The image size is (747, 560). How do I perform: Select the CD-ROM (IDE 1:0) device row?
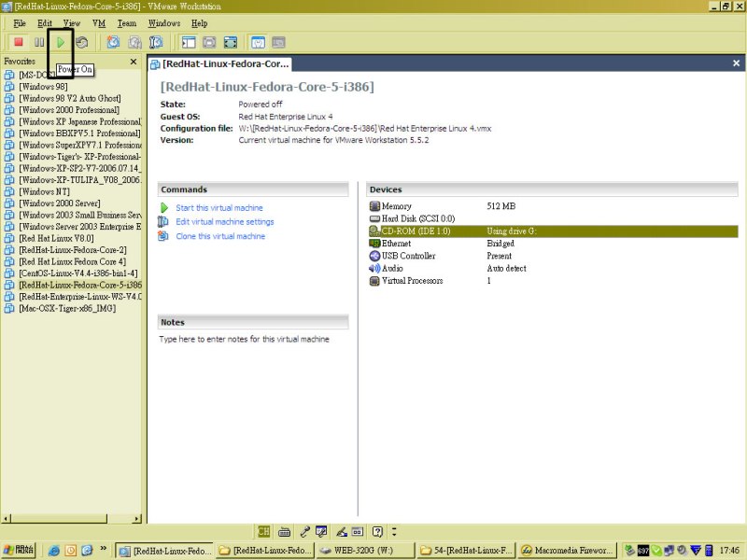[x=553, y=231]
